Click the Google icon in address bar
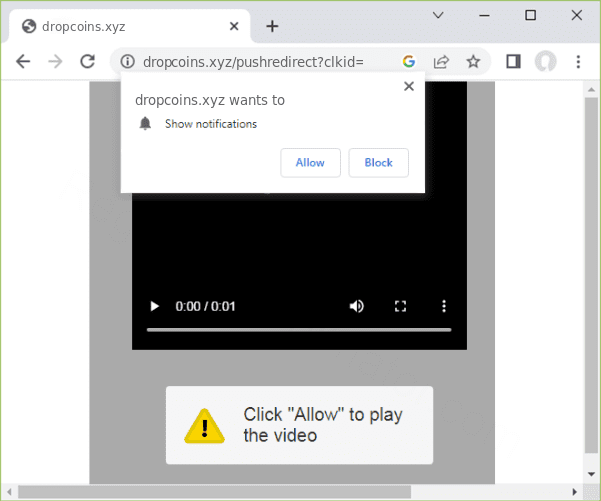The height and width of the screenshot is (501, 601). point(409,62)
